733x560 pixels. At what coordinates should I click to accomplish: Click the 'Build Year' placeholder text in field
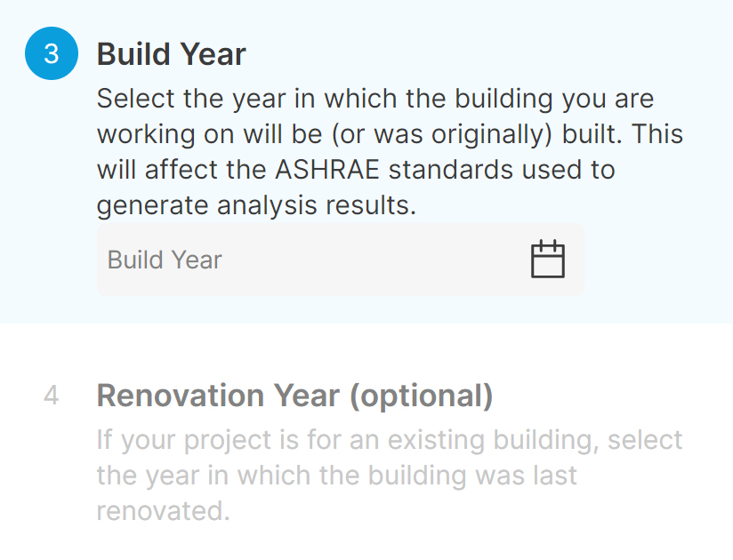(165, 260)
